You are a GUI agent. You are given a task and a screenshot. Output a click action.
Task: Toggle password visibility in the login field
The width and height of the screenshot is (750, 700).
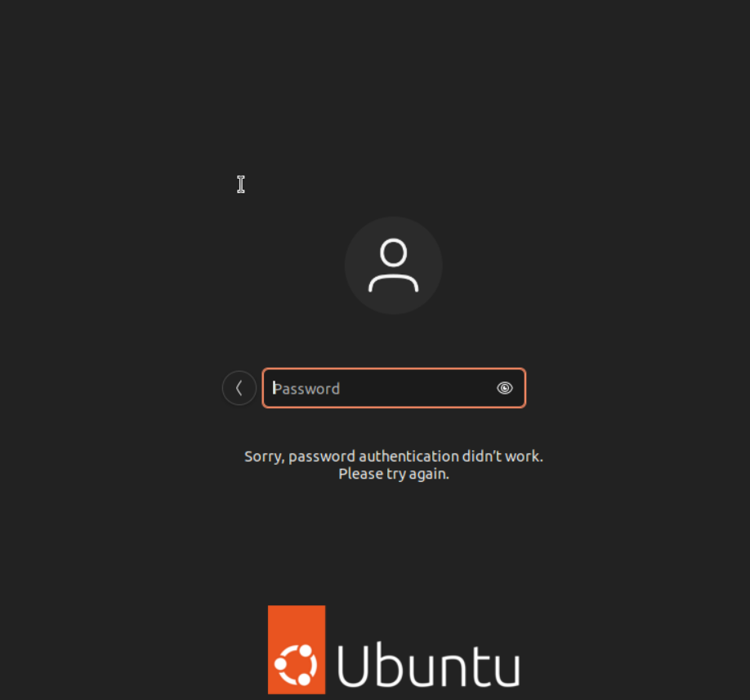point(505,388)
